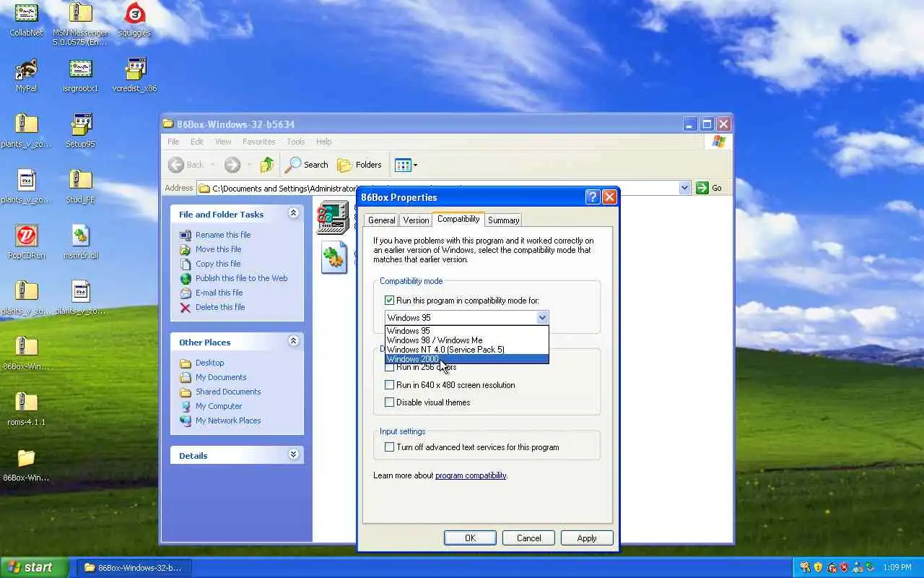Switch to the Summary tab
Image resolution: width=924 pixels, height=578 pixels.
[x=503, y=220]
